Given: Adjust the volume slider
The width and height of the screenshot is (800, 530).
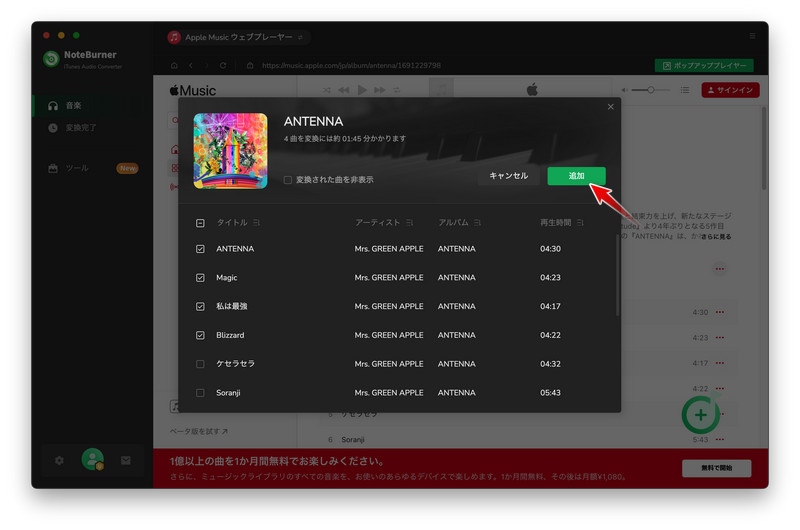Looking at the screenshot, I should (x=651, y=90).
